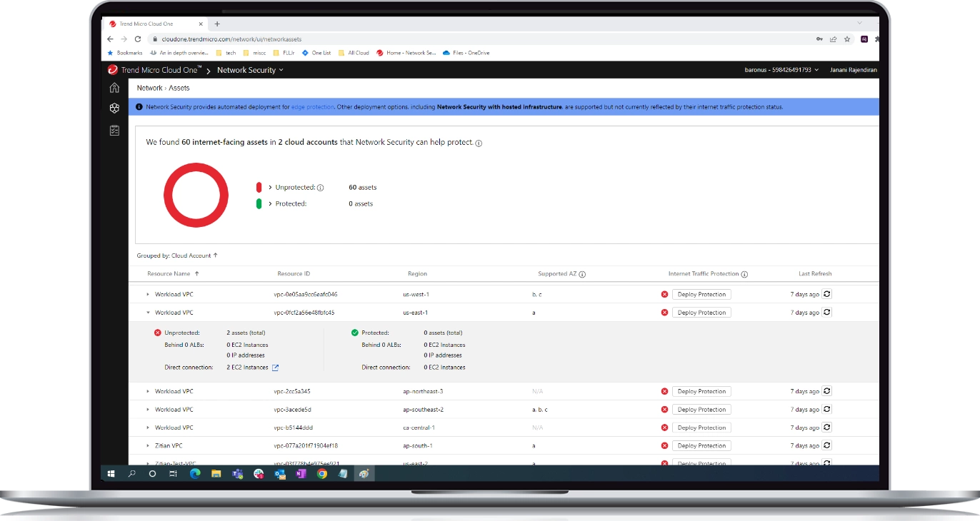This screenshot has width=980, height=521.
Task: Open external link beside 2 EC2 Instances
Action: point(276,368)
